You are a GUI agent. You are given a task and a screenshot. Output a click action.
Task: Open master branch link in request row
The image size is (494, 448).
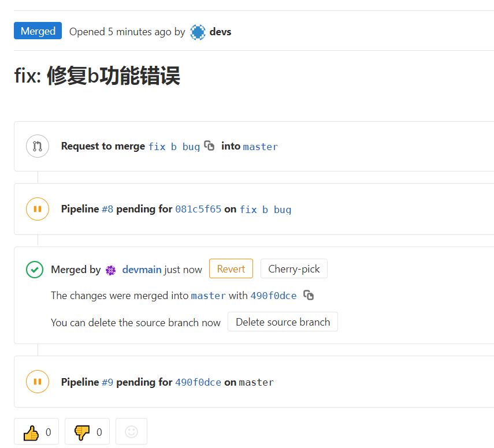pos(260,147)
